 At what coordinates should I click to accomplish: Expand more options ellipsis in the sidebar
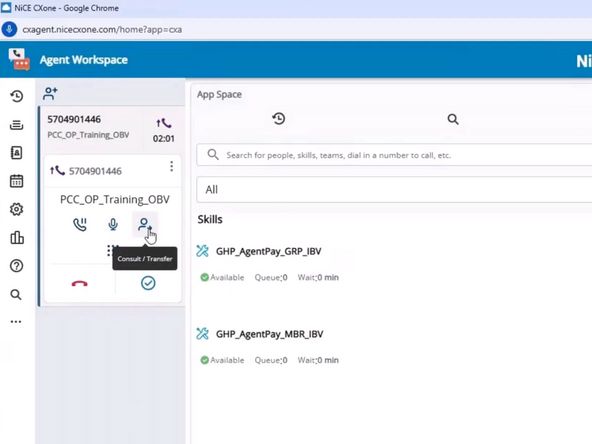tap(16, 322)
